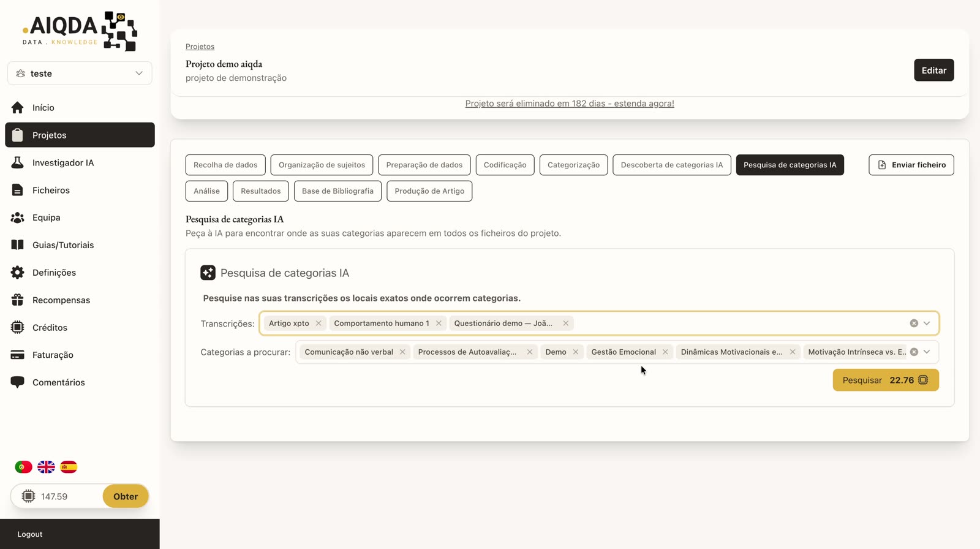Click the AI sparkle icon beside Pesquisa heading
The height and width of the screenshot is (549, 980).
208,273
